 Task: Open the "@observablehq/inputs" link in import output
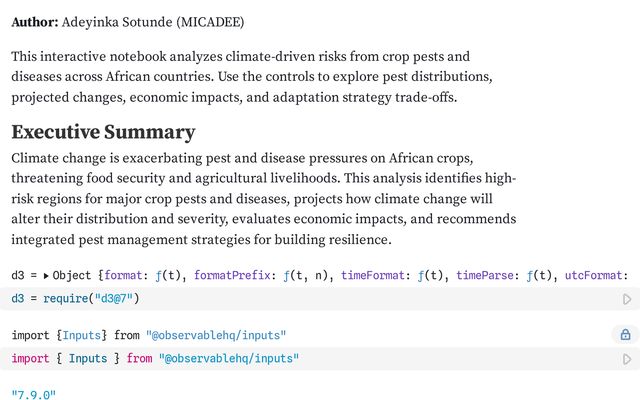[215, 335]
